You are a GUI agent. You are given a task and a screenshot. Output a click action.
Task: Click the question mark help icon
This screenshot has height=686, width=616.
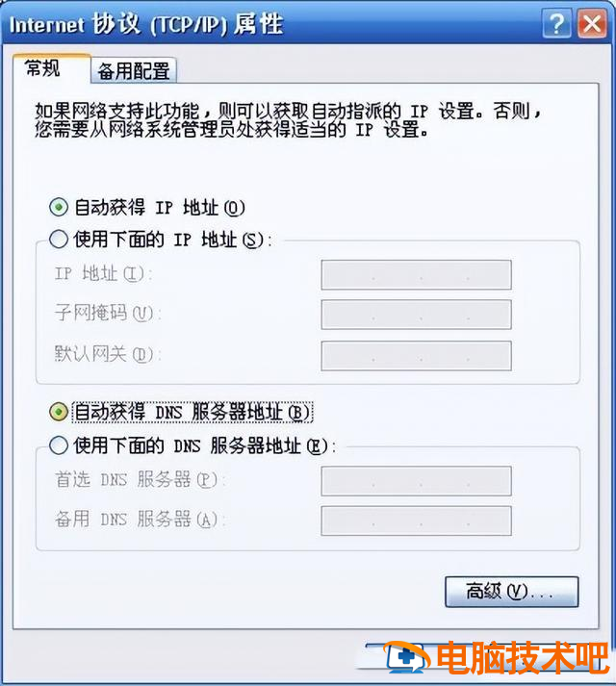click(x=556, y=24)
